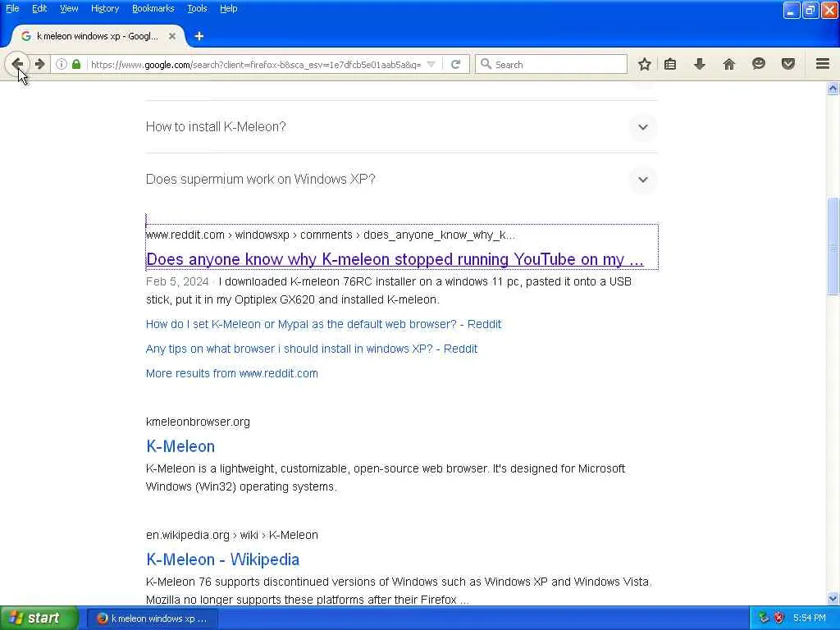Click the green padlock security icon
Image resolution: width=840 pixels, height=630 pixels.
click(76, 64)
